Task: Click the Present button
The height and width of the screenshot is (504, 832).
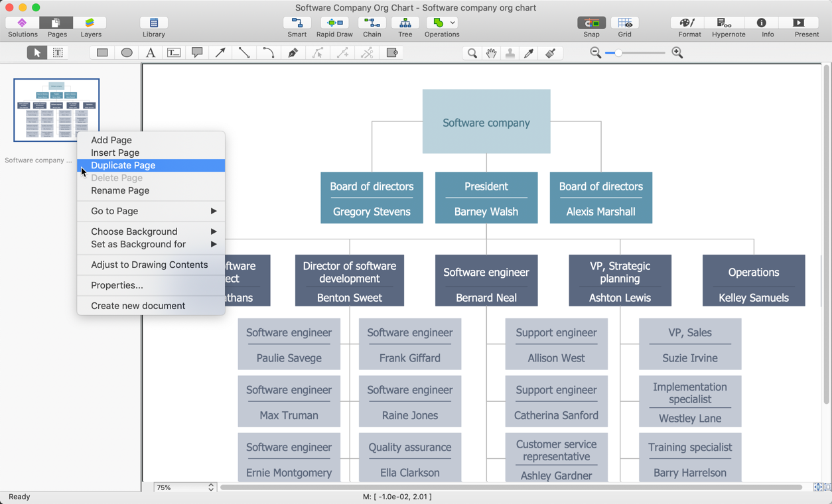Action: pos(806,27)
